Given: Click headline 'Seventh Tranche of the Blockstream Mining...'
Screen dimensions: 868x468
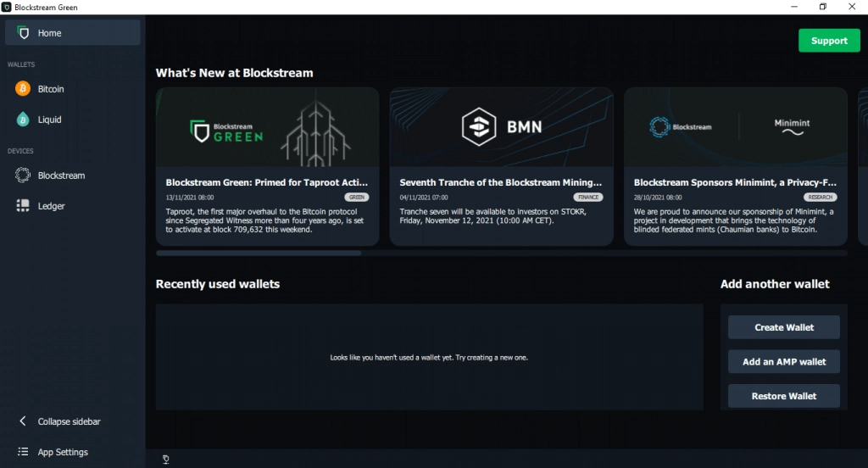Looking at the screenshot, I should pos(500,182).
